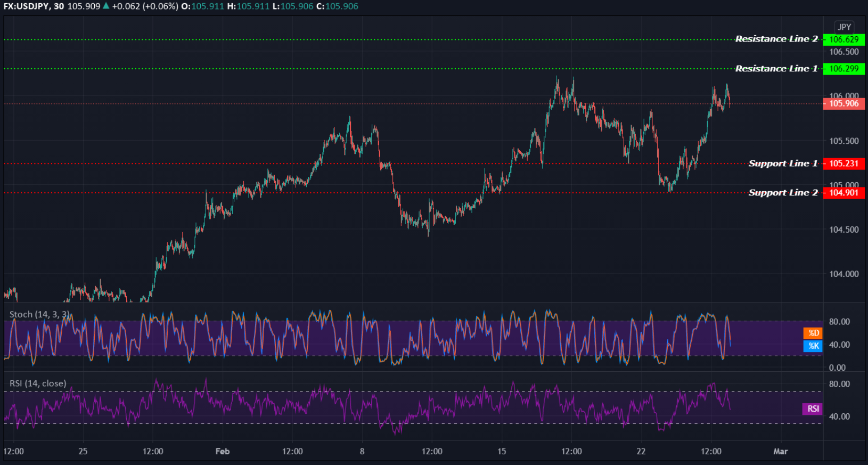Select the Support Line 2 label

783,193
